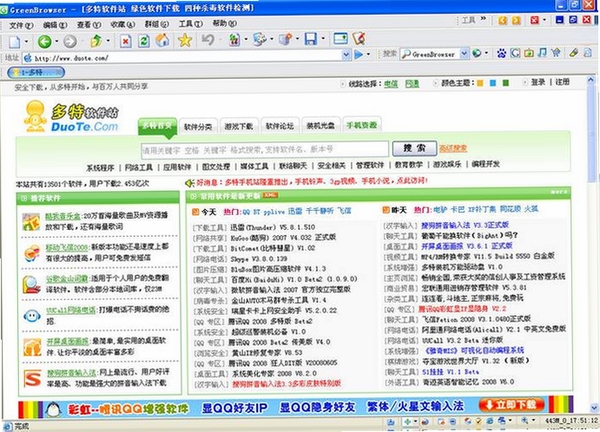Screen dimensions: 600x432
Task: Expand the up-level dropdown arrow
Action: (108, 41)
